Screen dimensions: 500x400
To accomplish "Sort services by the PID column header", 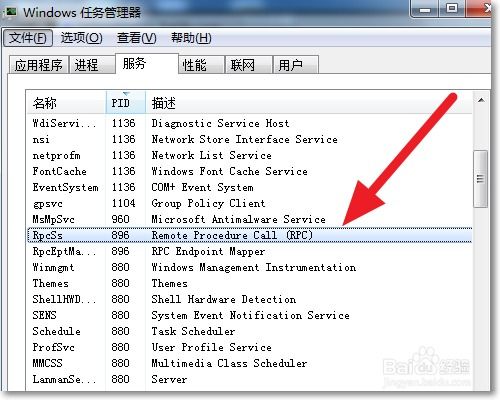I will coord(126,103).
